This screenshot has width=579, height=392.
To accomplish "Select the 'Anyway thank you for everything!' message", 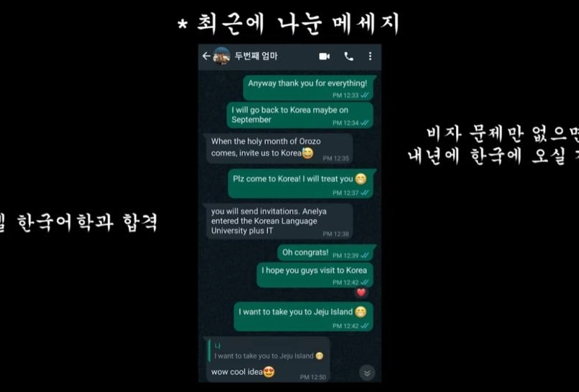I will pos(308,88).
